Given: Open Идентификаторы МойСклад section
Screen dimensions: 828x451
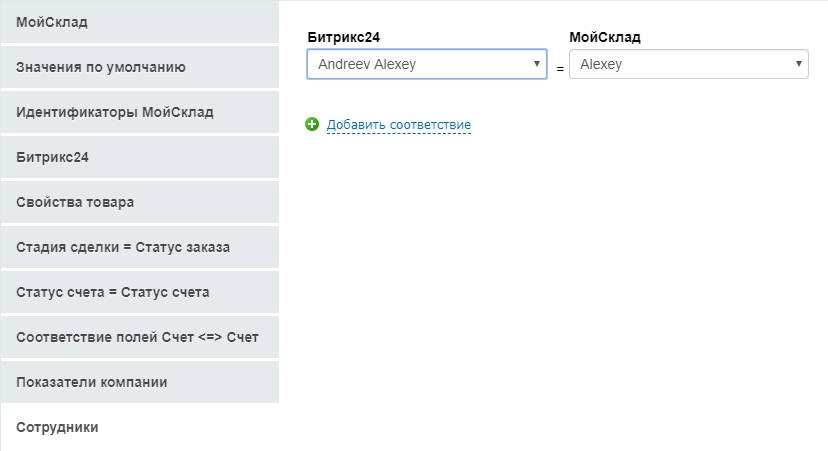Looking at the screenshot, I should (139, 112).
